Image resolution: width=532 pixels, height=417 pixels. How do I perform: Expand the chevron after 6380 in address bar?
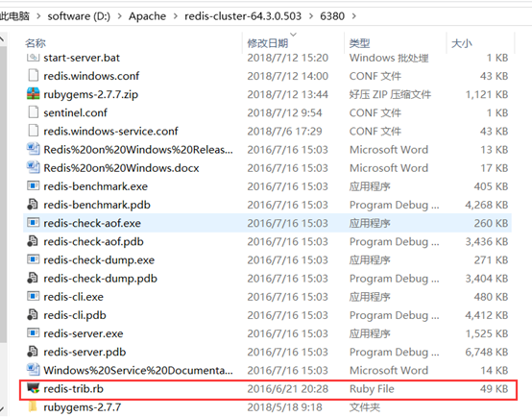tap(354, 16)
